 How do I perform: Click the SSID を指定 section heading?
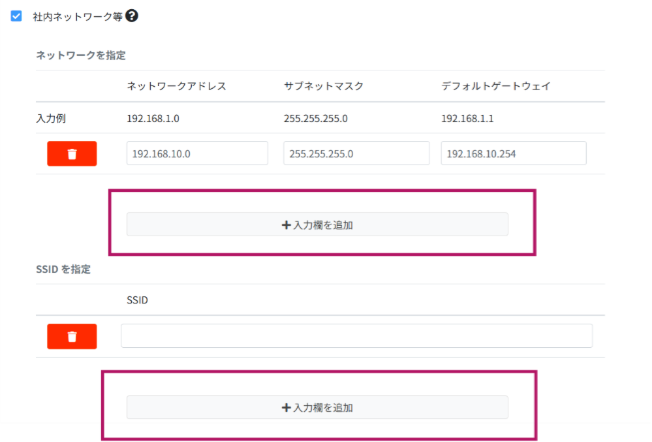click(x=65, y=269)
